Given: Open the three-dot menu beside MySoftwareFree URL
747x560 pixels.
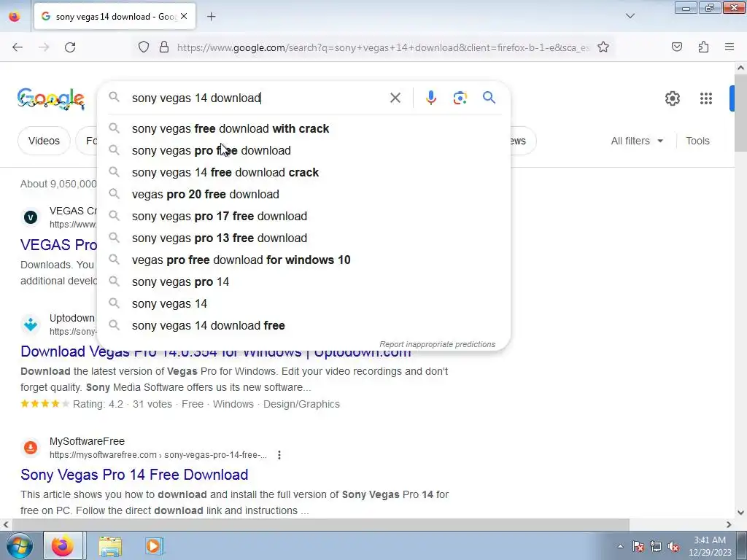Looking at the screenshot, I should 279,455.
